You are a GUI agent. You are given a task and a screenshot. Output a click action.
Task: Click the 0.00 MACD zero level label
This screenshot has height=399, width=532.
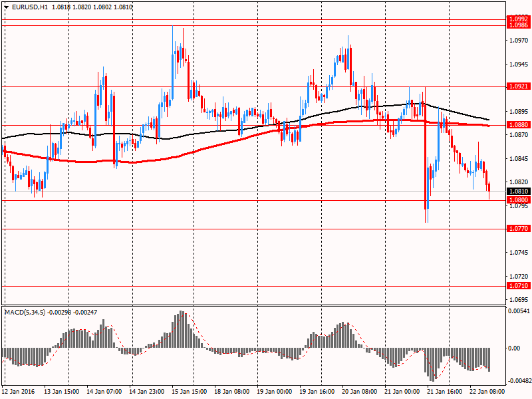tap(515, 348)
